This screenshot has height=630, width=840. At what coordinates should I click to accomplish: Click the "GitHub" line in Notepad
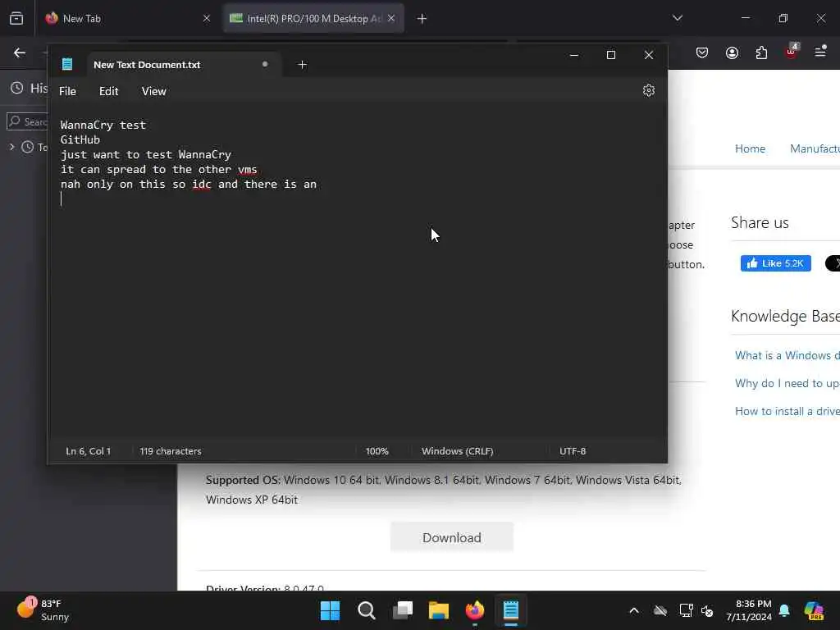[80, 139]
